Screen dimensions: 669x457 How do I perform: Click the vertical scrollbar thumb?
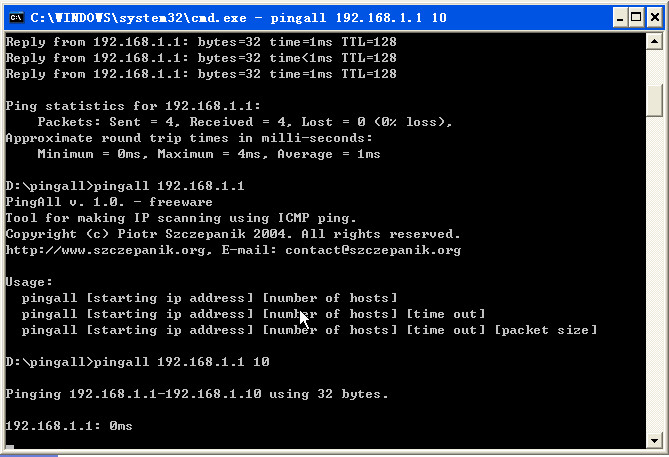coord(654,100)
